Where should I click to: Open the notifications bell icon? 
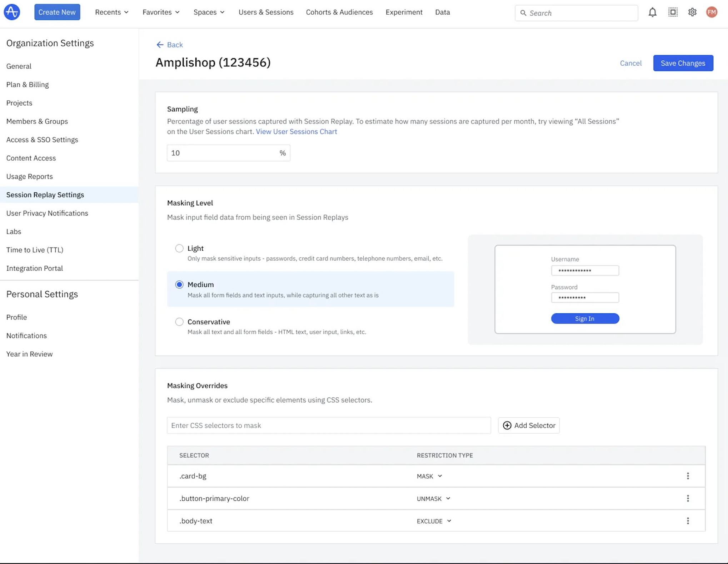tap(652, 12)
